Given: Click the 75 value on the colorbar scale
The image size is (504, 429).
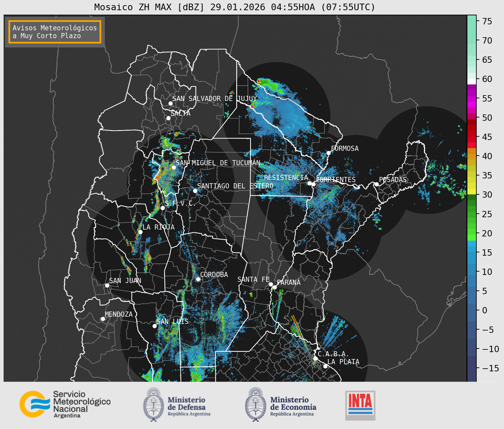Looking at the screenshot, I should click(487, 21).
